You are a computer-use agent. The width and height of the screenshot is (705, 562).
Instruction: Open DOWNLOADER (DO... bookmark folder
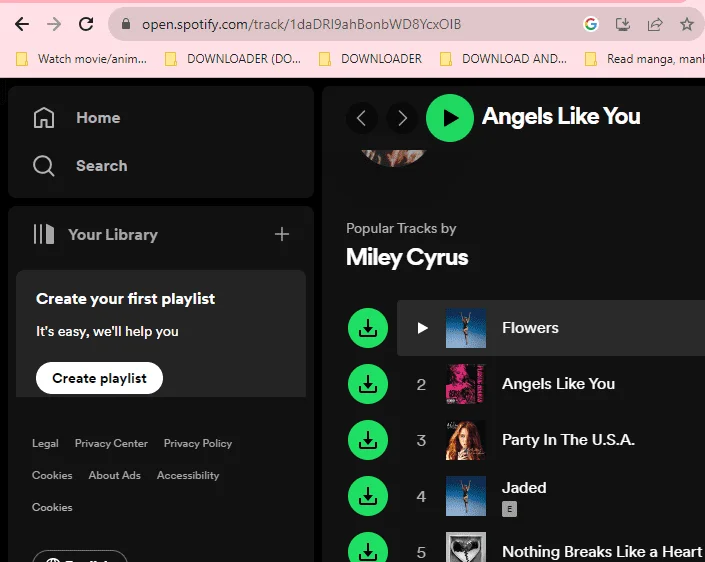click(x=233, y=59)
